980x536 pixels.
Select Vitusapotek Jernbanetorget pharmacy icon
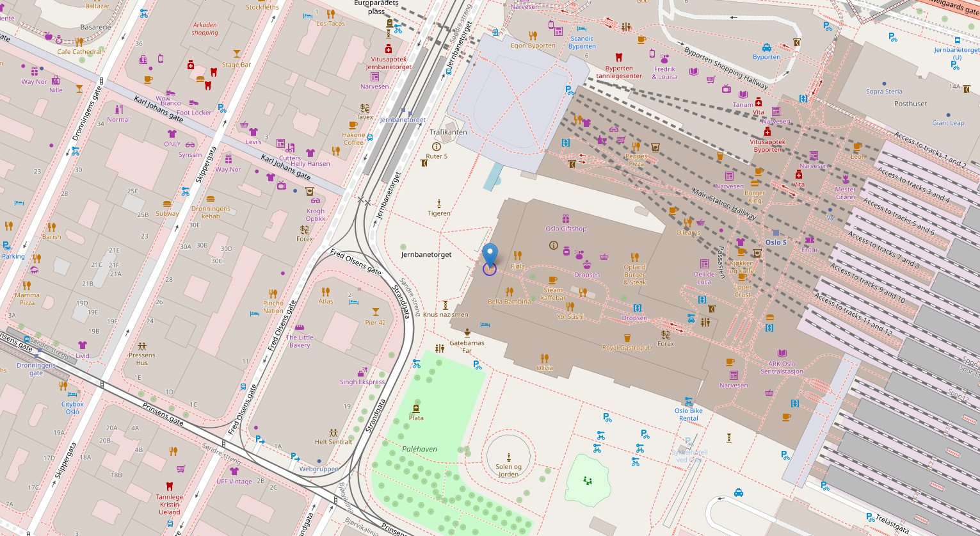[388, 49]
